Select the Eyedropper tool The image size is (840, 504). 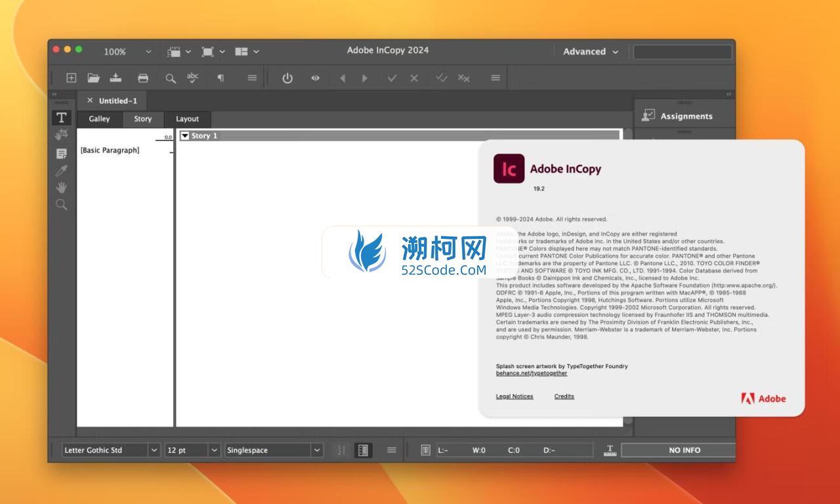pyautogui.click(x=62, y=171)
